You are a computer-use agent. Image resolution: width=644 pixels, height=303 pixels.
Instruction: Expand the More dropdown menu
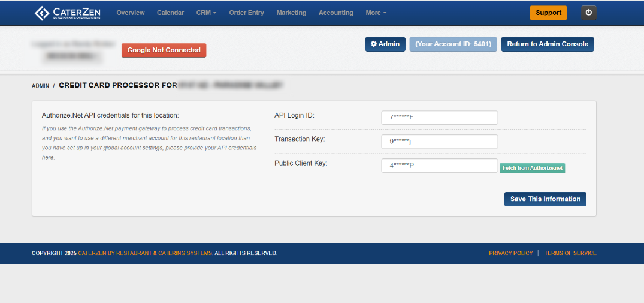(376, 13)
